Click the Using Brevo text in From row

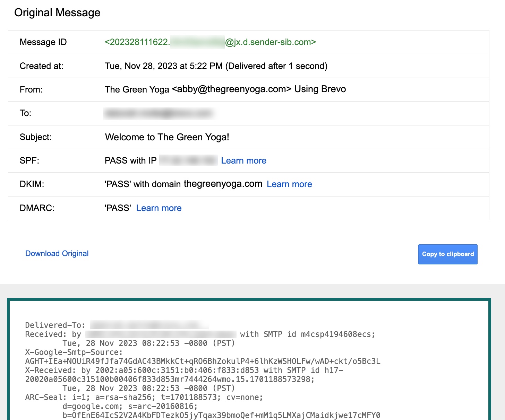pos(320,89)
